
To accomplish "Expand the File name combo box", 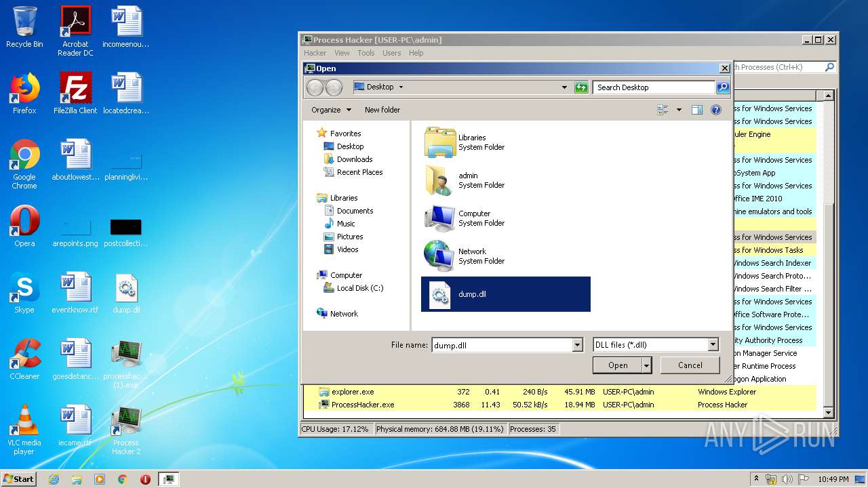I will coord(578,345).
